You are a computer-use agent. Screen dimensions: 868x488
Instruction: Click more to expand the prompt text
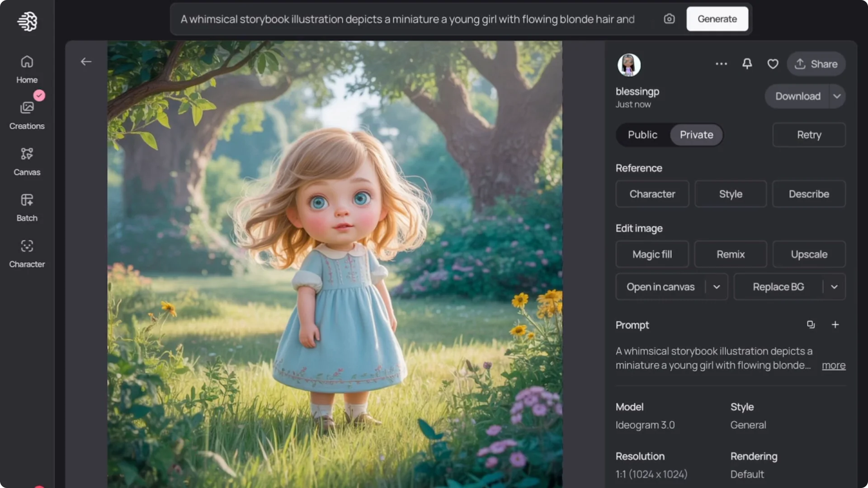click(x=833, y=366)
